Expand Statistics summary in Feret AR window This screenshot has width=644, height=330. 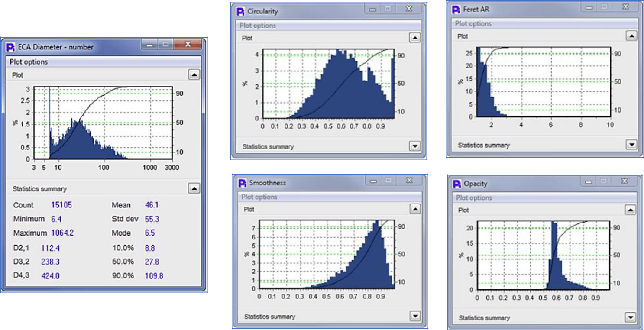(x=631, y=145)
